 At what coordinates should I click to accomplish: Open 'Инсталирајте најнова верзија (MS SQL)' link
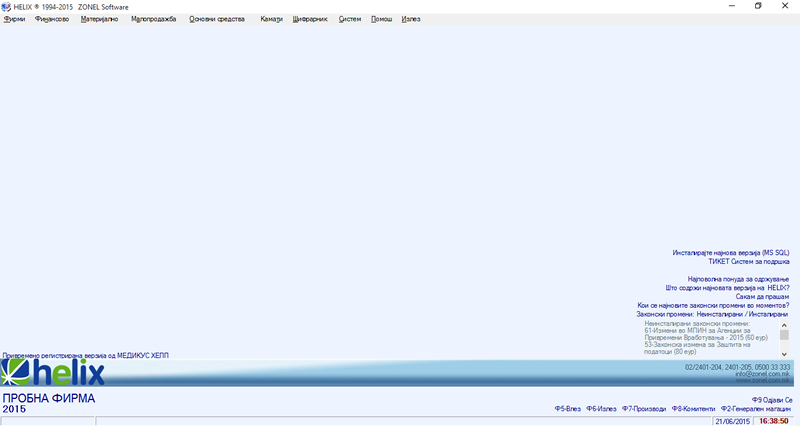click(731, 253)
